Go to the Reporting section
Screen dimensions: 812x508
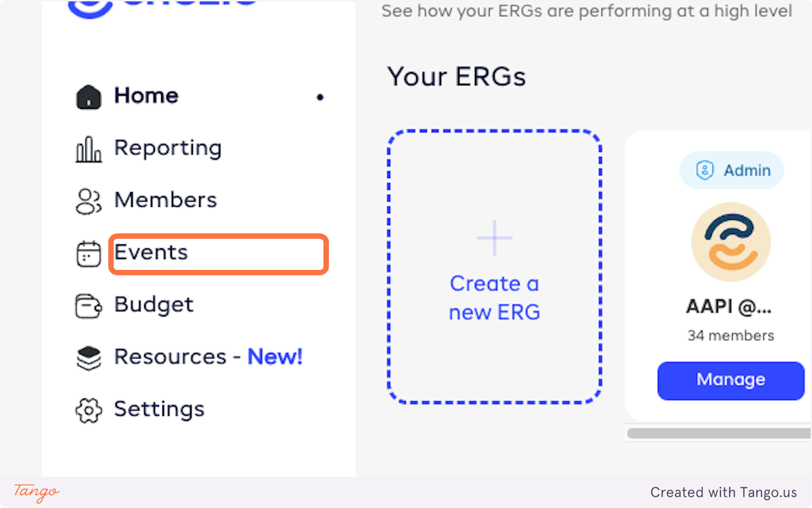168,148
